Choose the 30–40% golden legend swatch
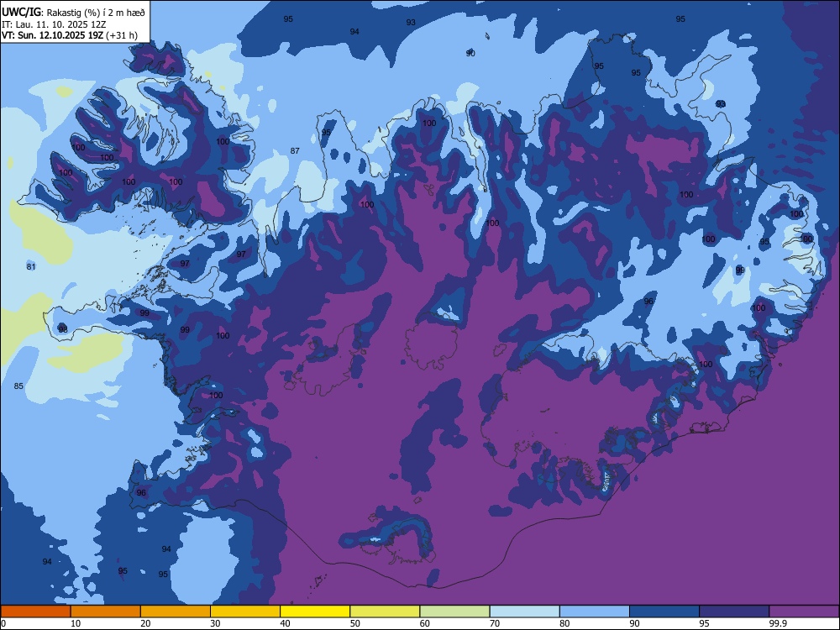This screenshot has height=630, width=840. pyautogui.click(x=245, y=612)
